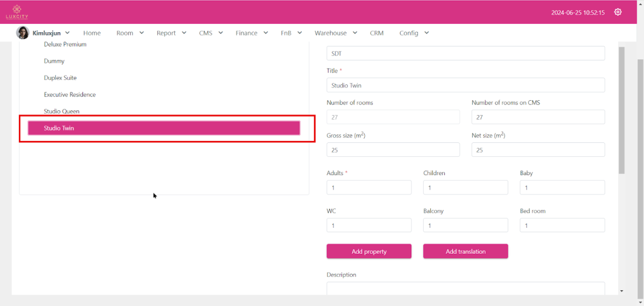Expand the Warehouse menu
Image resolution: width=644 pixels, height=306 pixels.
335,33
